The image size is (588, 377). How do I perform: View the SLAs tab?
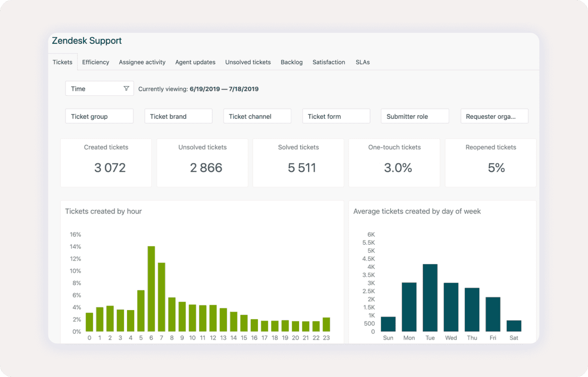tap(363, 62)
